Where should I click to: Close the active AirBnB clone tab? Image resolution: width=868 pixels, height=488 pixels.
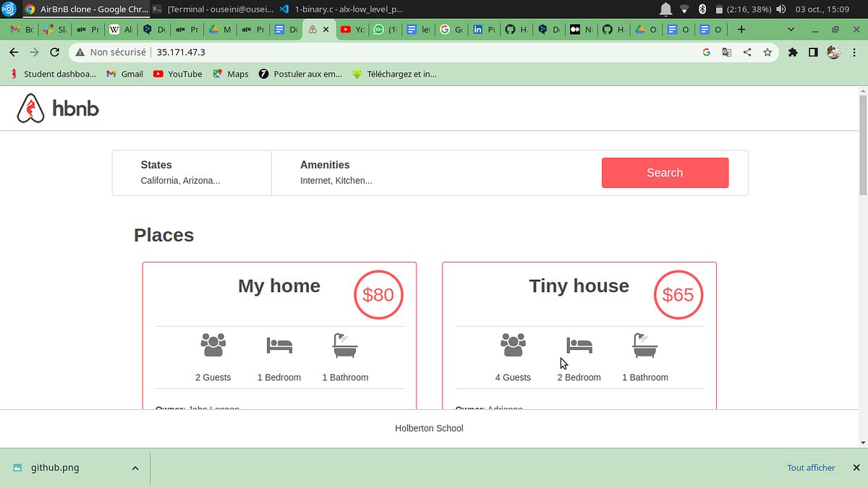[326, 30]
